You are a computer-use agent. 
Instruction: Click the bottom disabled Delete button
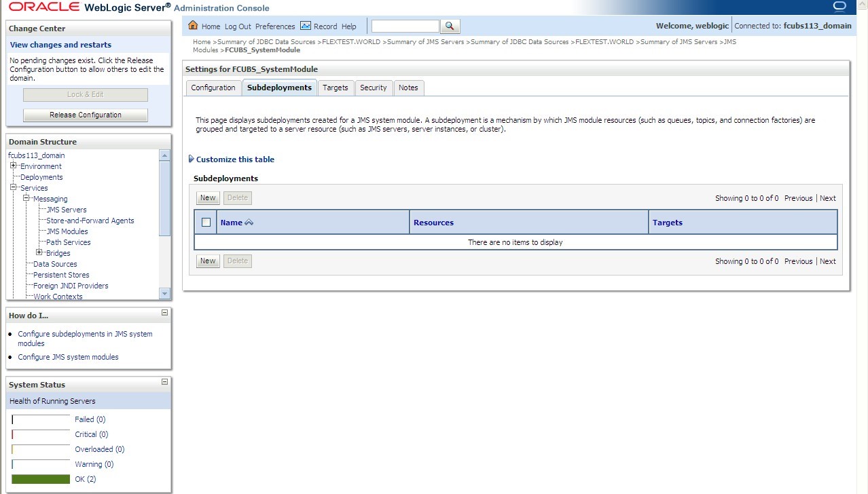click(238, 261)
